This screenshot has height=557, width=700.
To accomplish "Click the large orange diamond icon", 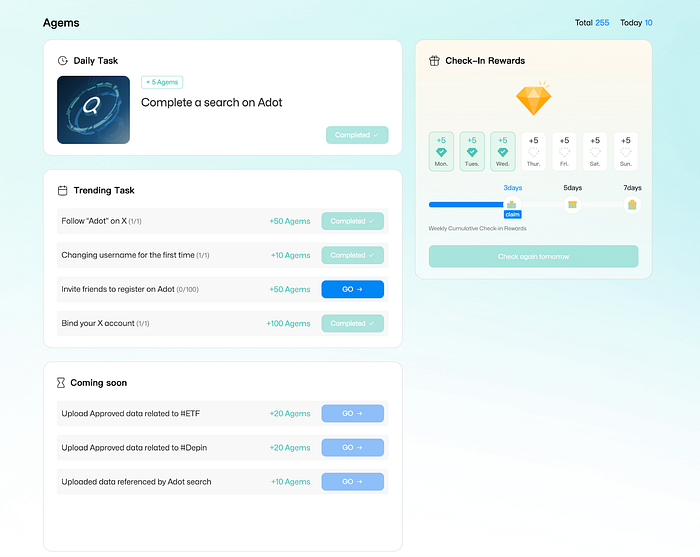I will tap(533, 99).
